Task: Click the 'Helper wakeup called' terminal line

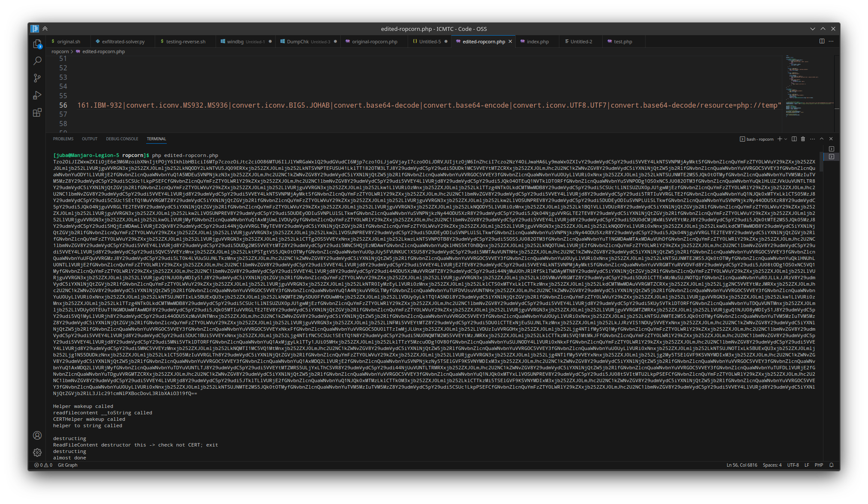Action: coord(83,406)
